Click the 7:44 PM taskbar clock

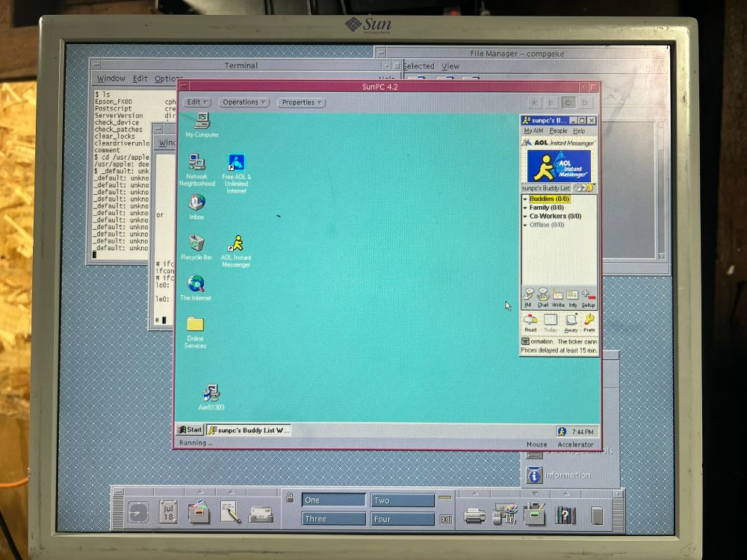click(583, 432)
